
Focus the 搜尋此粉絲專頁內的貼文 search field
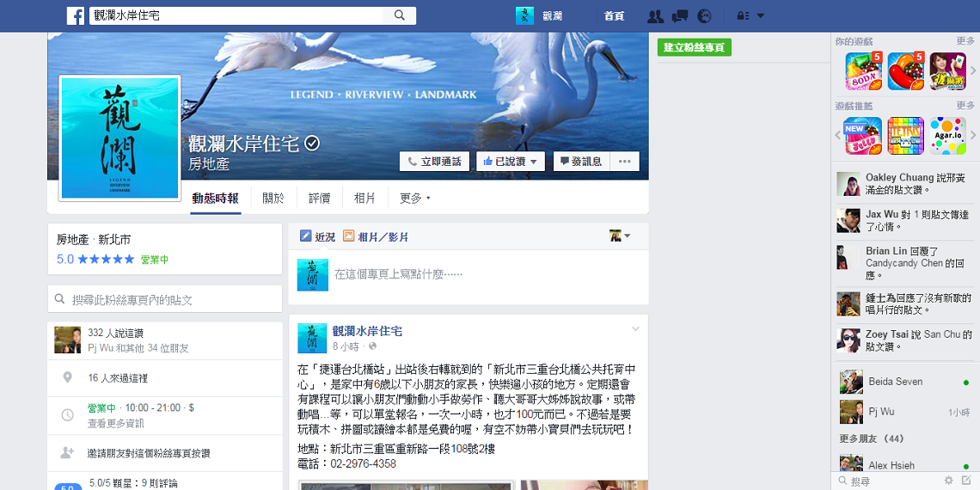click(x=165, y=299)
